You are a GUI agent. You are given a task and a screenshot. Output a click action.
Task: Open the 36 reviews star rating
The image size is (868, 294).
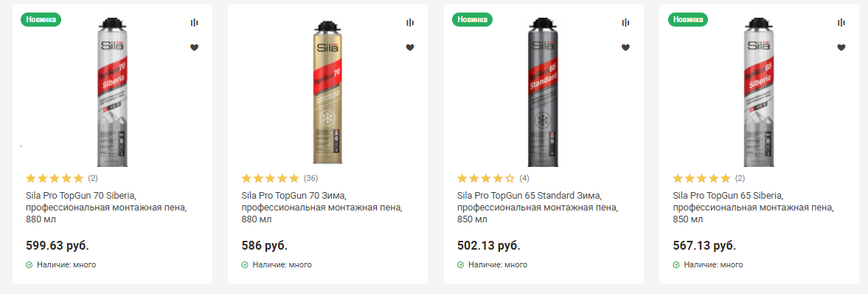[280, 178]
